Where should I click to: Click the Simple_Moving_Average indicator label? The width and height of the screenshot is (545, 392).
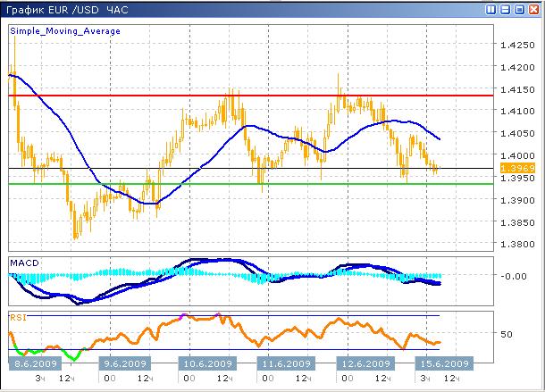[65, 30]
